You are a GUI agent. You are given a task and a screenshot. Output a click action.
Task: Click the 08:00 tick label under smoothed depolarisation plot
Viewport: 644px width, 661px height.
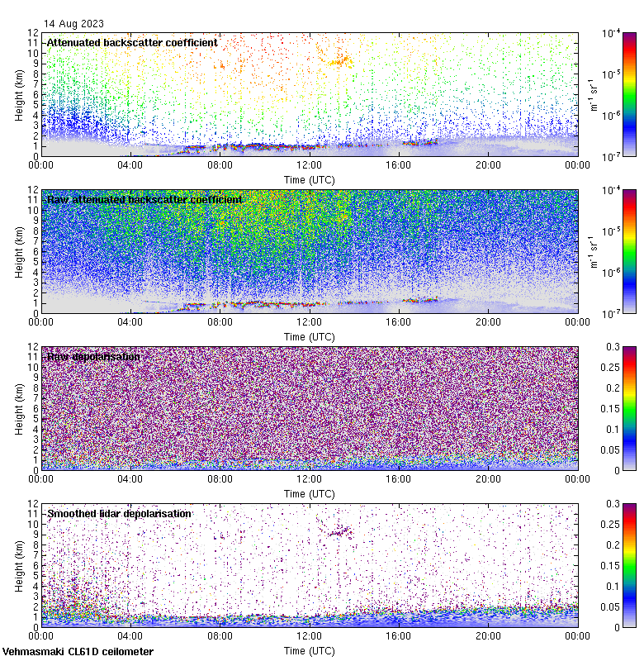point(220,635)
